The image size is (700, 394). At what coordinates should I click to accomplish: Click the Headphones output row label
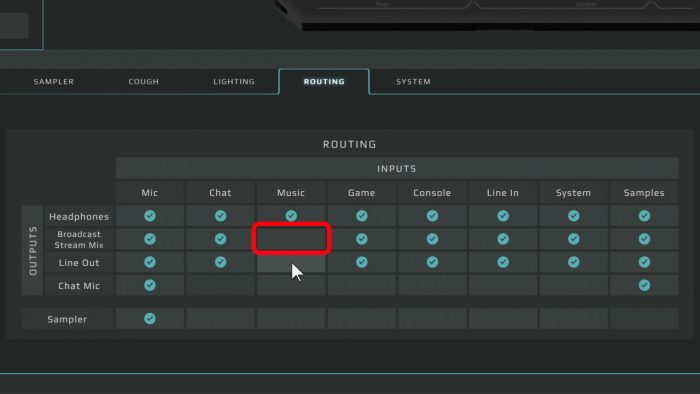(x=79, y=216)
